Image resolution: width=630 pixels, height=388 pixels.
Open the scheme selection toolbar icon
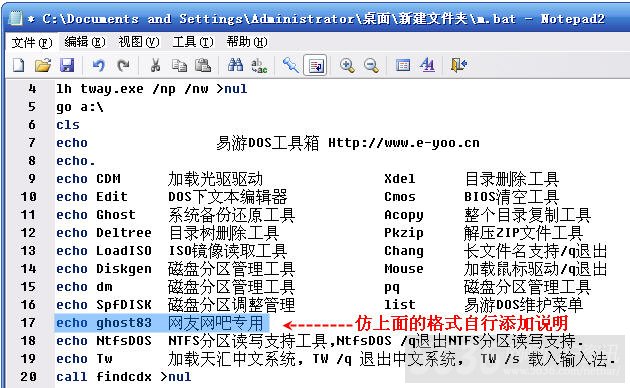pos(403,65)
